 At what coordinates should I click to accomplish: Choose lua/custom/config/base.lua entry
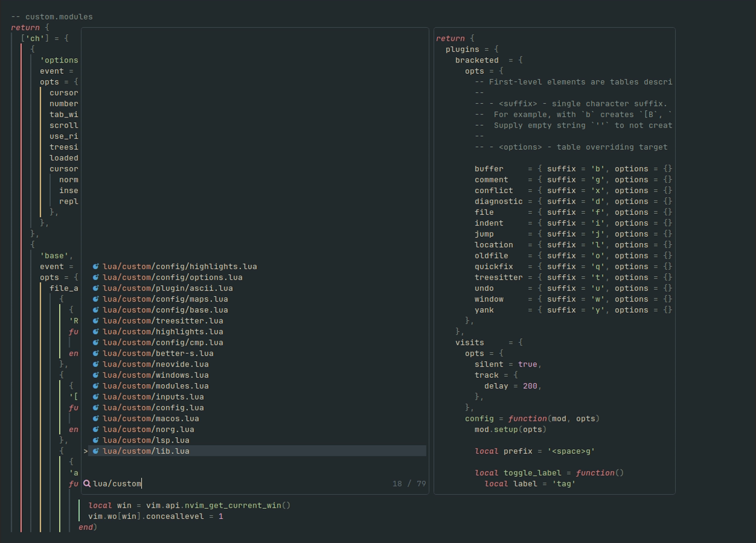click(x=165, y=310)
